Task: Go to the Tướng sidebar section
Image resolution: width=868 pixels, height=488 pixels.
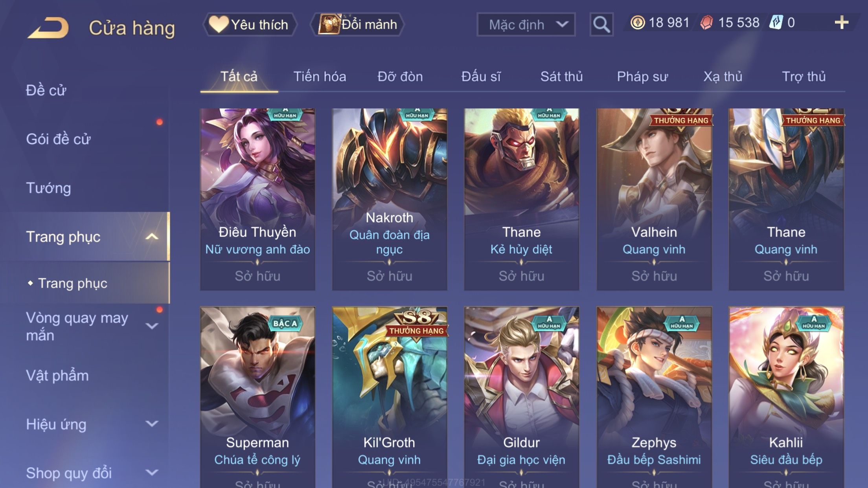Action: [x=48, y=188]
